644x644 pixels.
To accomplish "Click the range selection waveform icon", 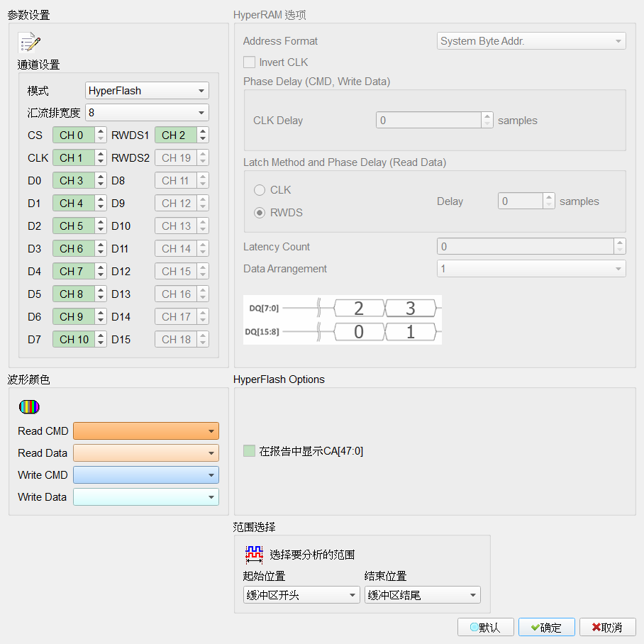I will coord(254,555).
